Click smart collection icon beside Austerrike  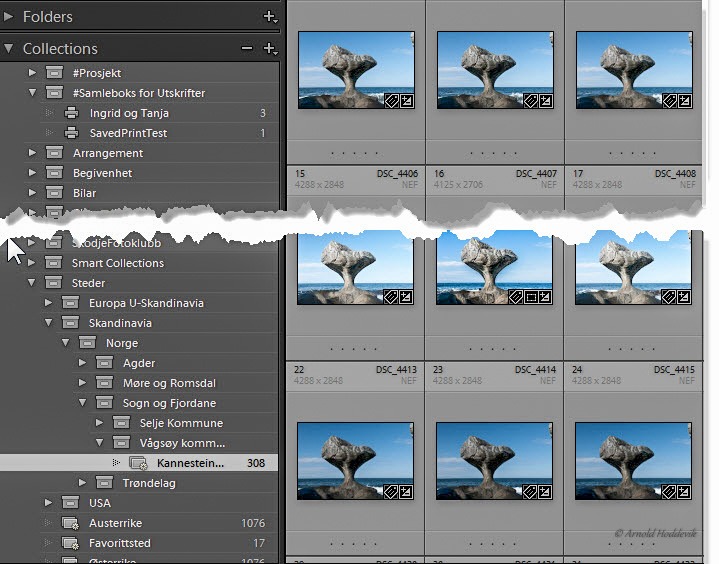(70, 523)
